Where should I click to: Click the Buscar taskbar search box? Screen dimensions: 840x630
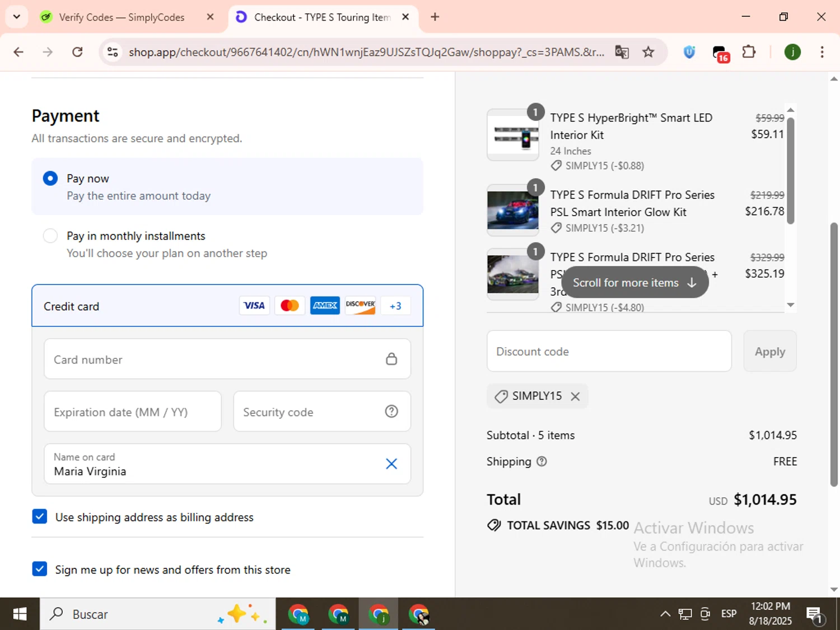point(158,614)
